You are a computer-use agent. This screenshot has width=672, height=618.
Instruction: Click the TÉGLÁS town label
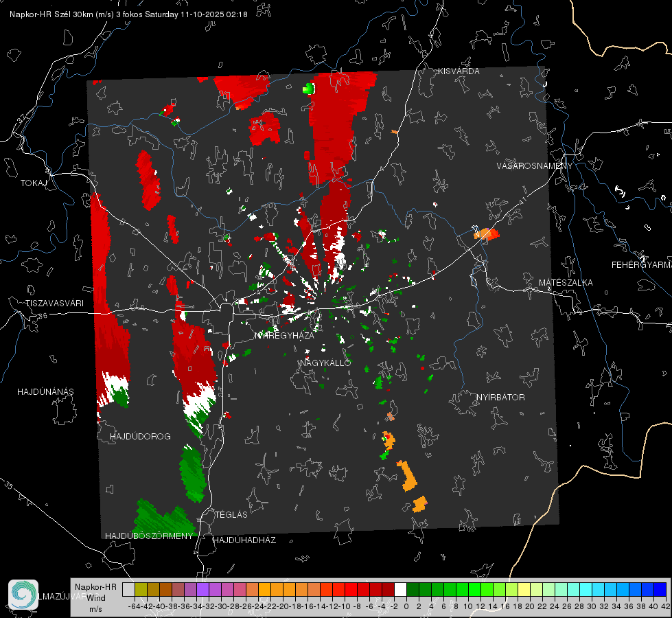tap(231, 514)
